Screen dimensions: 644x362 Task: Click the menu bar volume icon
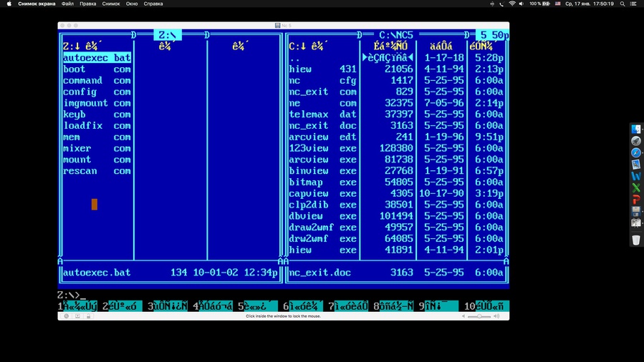pyautogui.click(x=522, y=4)
